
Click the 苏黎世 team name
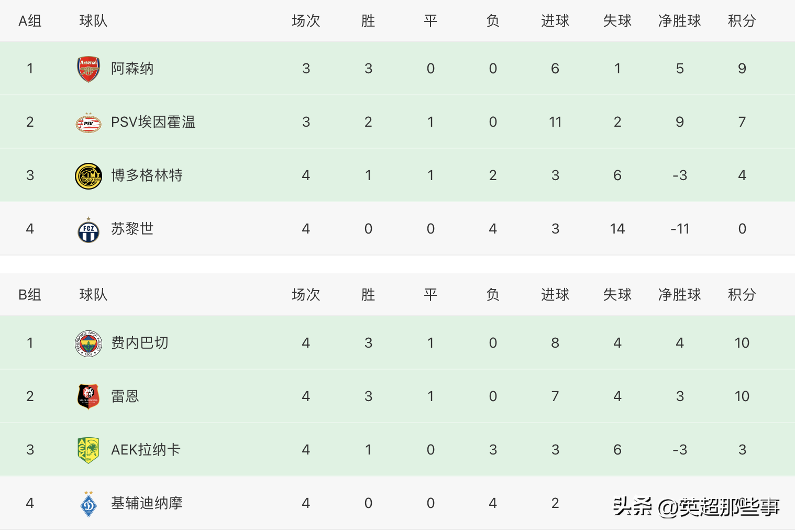pos(132,229)
